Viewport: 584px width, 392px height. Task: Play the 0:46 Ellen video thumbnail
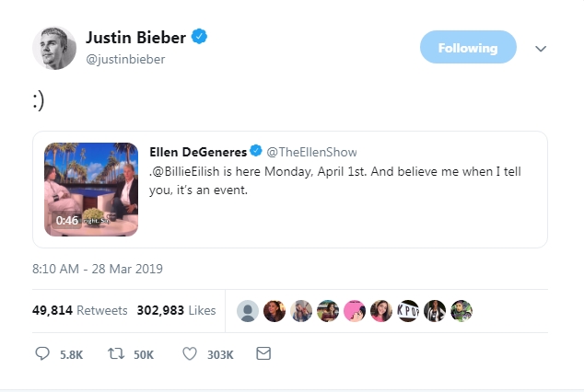click(x=91, y=190)
